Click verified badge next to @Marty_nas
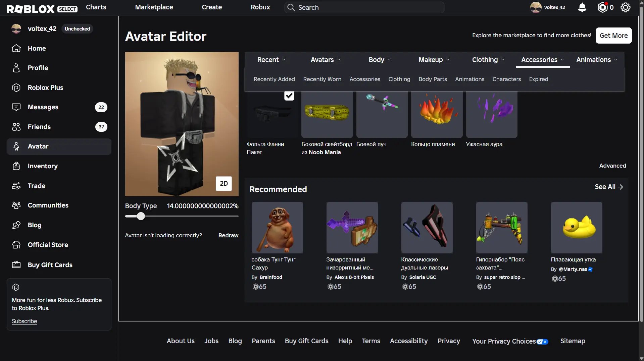This screenshot has width=644, height=361. point(590,269)
